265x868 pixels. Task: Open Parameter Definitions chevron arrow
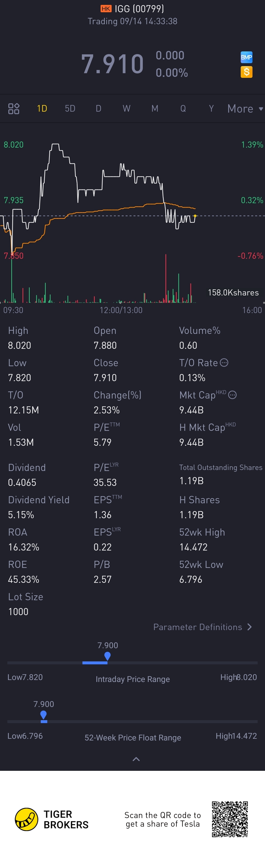point(250,627)
